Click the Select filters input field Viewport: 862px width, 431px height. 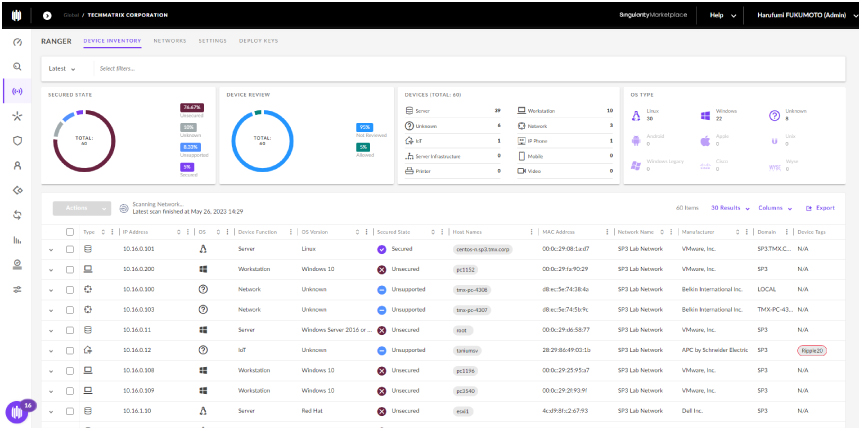[x=470, y=69]
